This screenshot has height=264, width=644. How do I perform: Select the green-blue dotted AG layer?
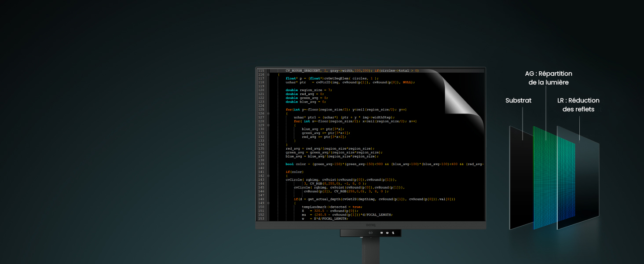pyautogui.click(x=554, y=178)
